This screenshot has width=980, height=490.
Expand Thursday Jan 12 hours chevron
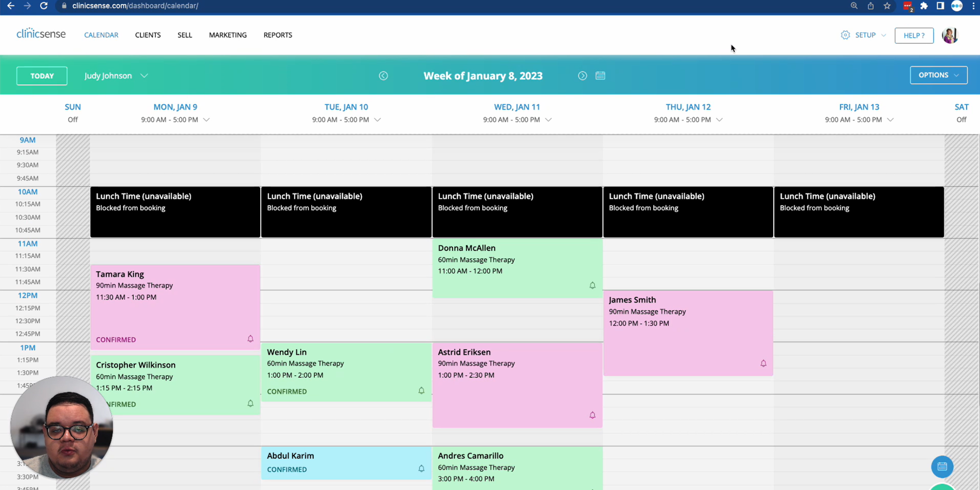pos(719,120)
